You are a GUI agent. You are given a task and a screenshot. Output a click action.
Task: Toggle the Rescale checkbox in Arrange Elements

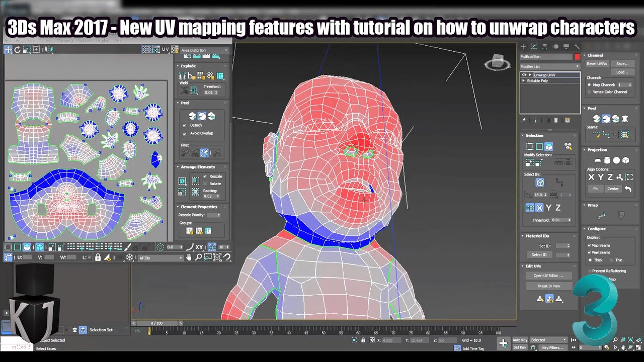(205, 176)
